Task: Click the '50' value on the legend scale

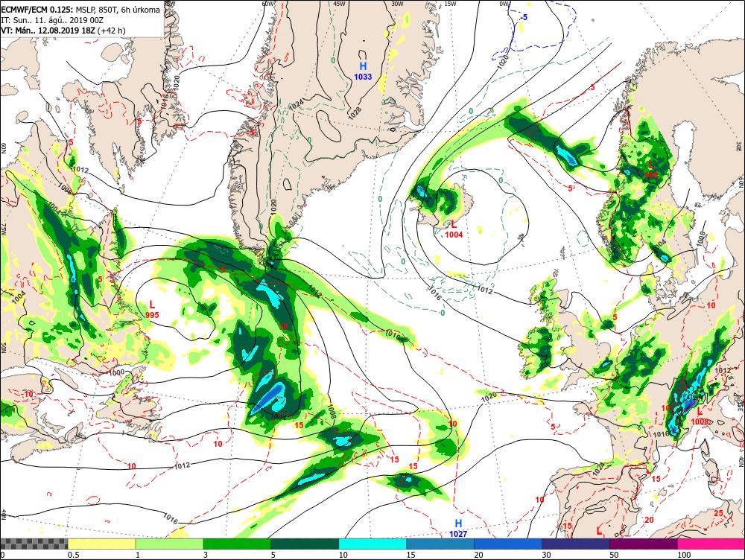Action: [x=614, y=555]
